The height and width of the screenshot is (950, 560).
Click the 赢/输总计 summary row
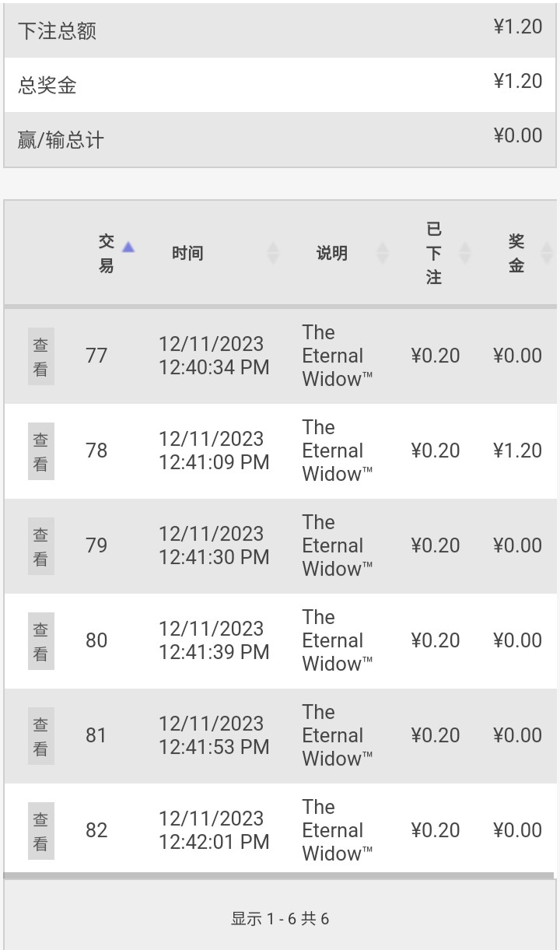click(280, 138)
